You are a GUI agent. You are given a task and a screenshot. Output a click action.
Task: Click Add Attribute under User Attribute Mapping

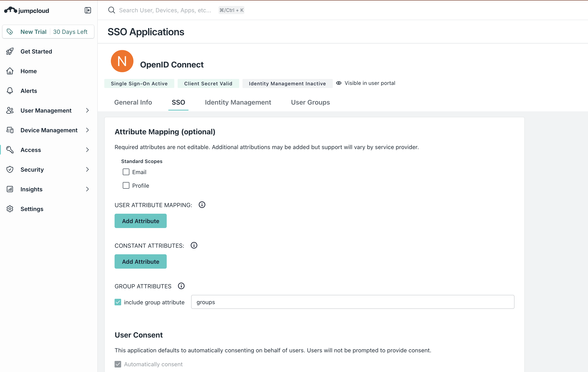click(x=140, y=221)
